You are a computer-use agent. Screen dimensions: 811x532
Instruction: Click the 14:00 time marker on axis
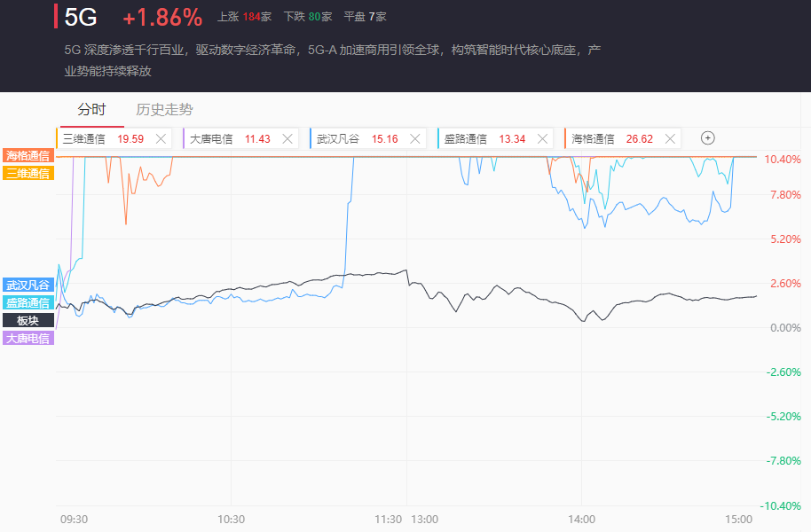(581, 519)
